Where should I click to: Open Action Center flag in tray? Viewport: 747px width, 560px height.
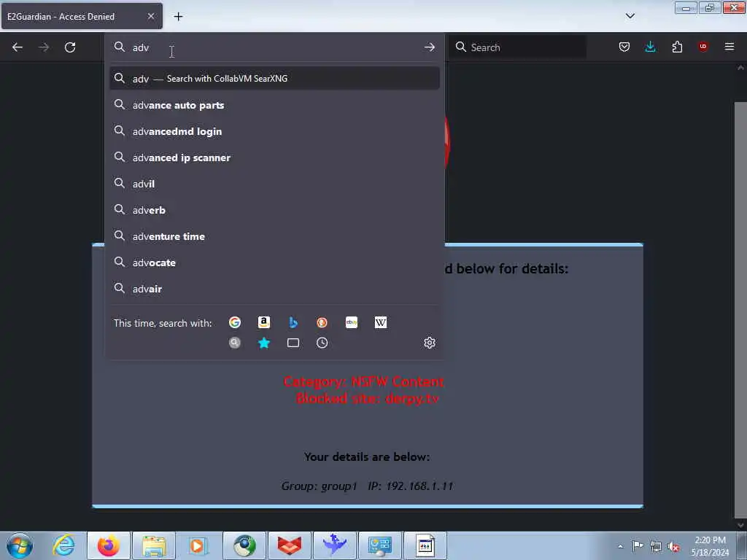tap(638, 546)
